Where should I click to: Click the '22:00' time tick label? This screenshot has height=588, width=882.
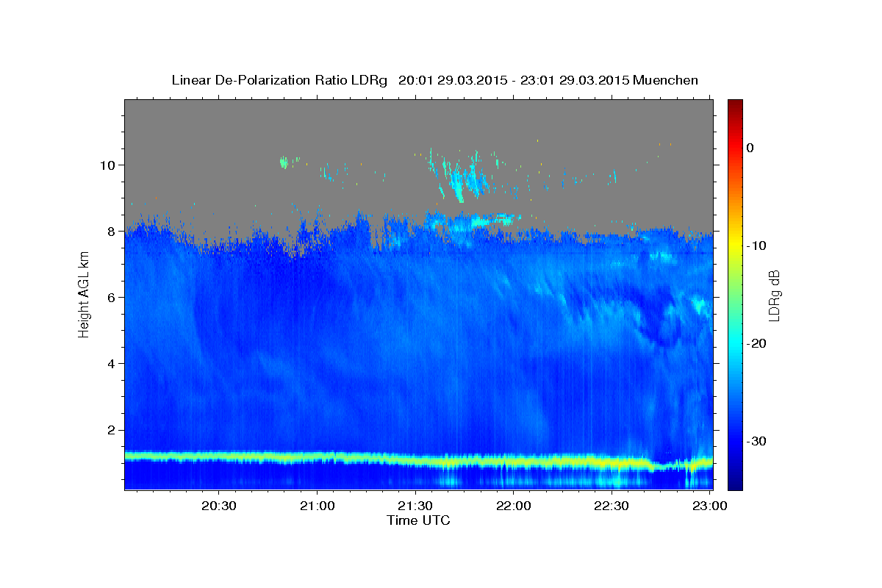click(x=514, y=506)
